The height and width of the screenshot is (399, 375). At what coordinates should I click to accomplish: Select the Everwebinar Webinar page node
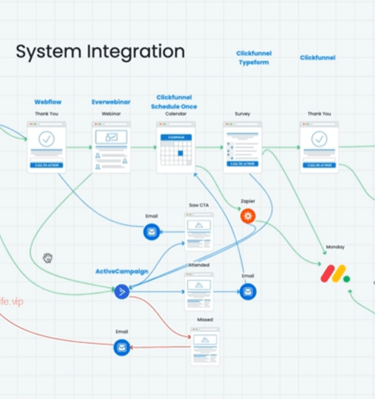coord(111,147)
